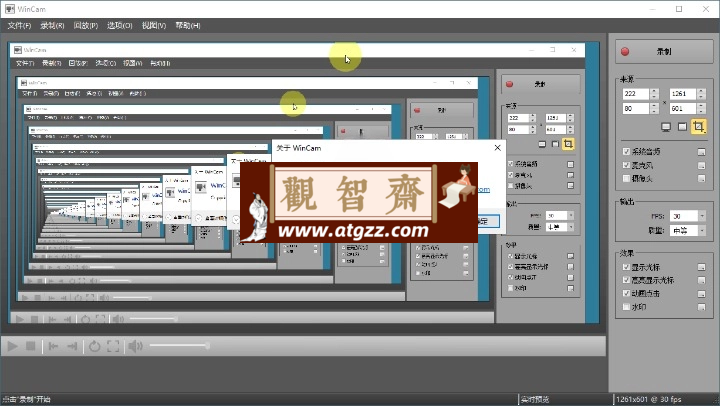Open settings button next to 动画点击
Image resolution: width=720 pixels, height=406 pixels.
tap(701, 293)
